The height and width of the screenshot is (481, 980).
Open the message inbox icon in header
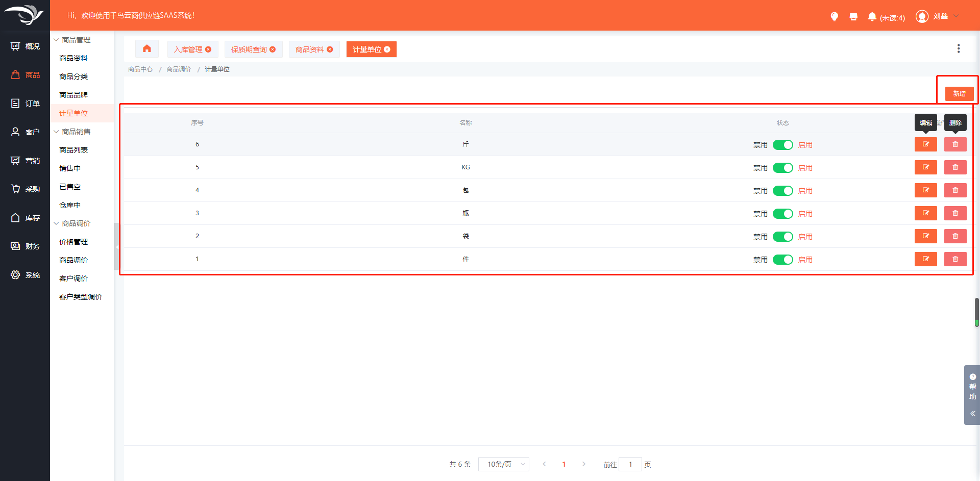click(x=853, y=16)
